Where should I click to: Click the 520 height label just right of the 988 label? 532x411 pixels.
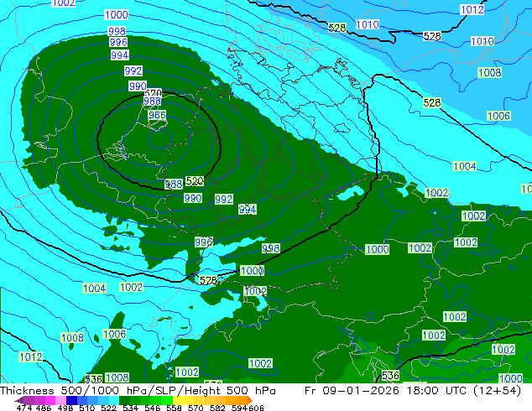(195, 181)
